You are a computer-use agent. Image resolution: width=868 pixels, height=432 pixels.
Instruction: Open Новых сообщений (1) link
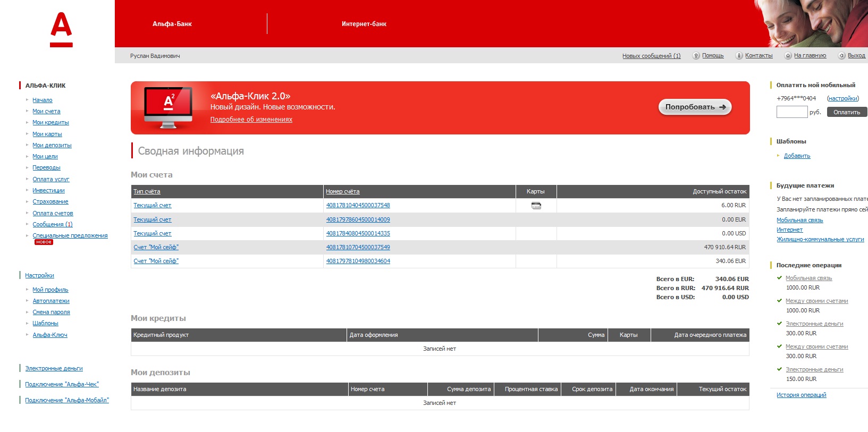pyautogui.click(x=652, y=56)
